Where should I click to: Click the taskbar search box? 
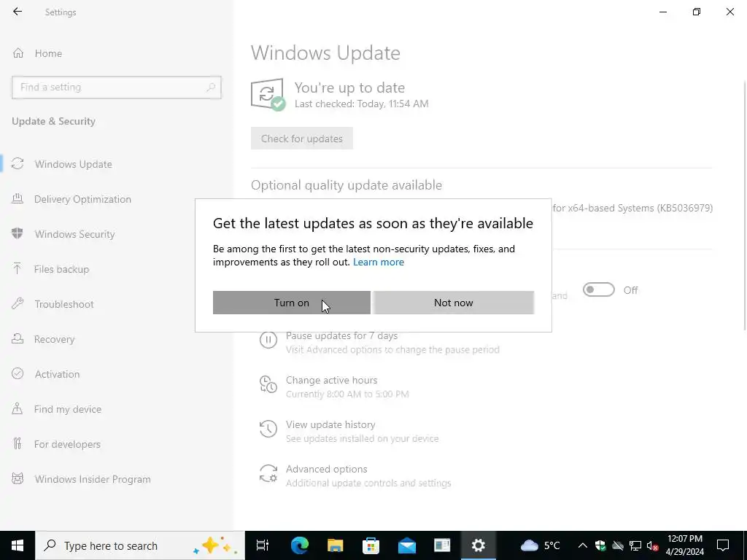pyautogui.click(x=140, y=545)
